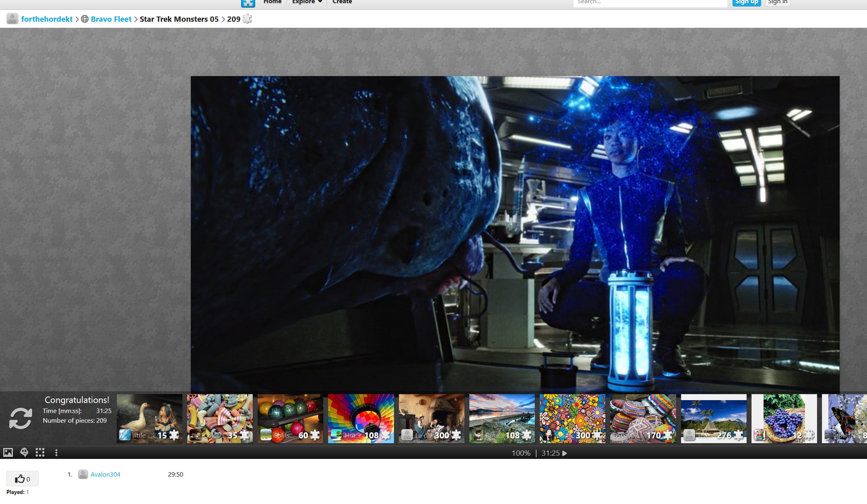This screenshot has width=867, height=504.
Task: Expand the Explore dropdown menu
Action: 307,2
